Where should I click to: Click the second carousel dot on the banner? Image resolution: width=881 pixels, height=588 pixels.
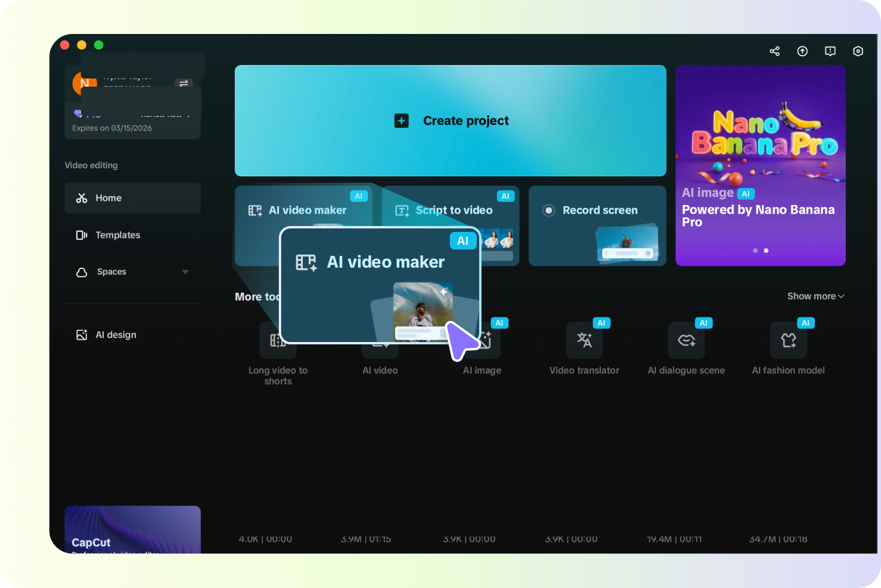(x=766, y=250)
